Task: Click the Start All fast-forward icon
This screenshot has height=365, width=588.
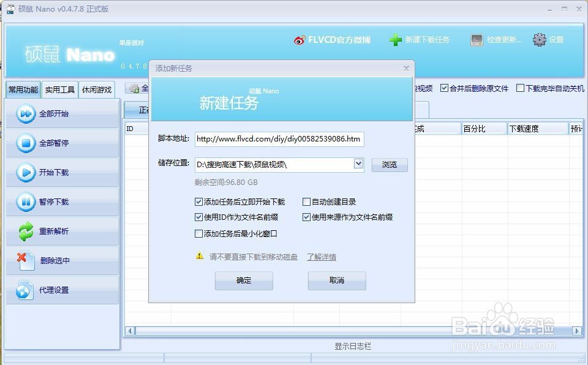Action: point(26,113)
